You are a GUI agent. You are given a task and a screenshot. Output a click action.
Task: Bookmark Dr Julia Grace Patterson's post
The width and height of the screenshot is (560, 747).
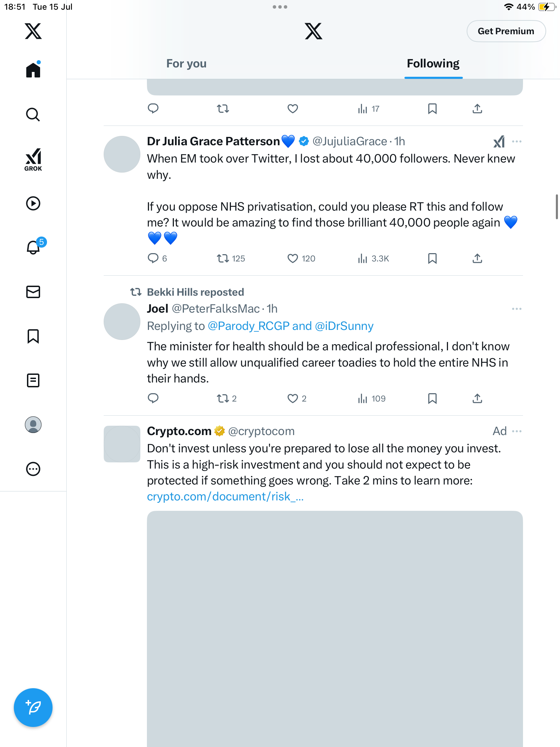432,258
